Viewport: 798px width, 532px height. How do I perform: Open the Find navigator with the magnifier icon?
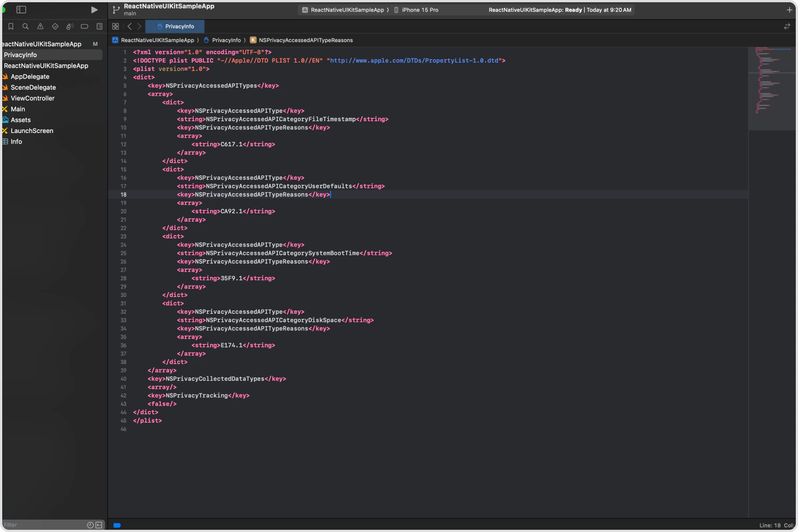(x=25, y=26)
